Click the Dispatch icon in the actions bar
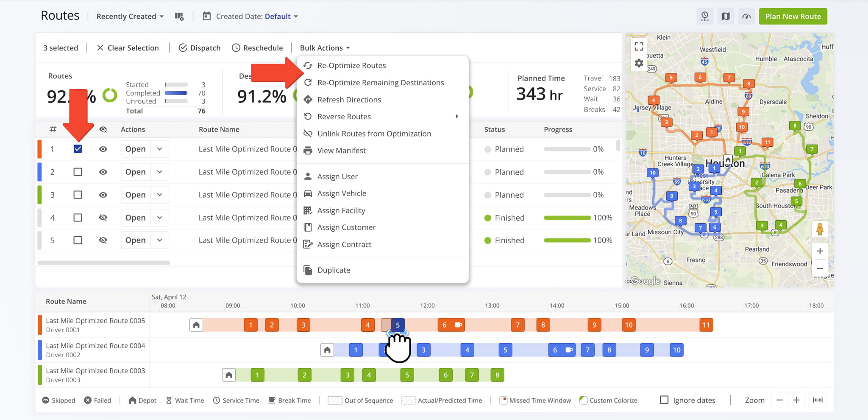Screen dimensions: 868x420 coord(183,48)
